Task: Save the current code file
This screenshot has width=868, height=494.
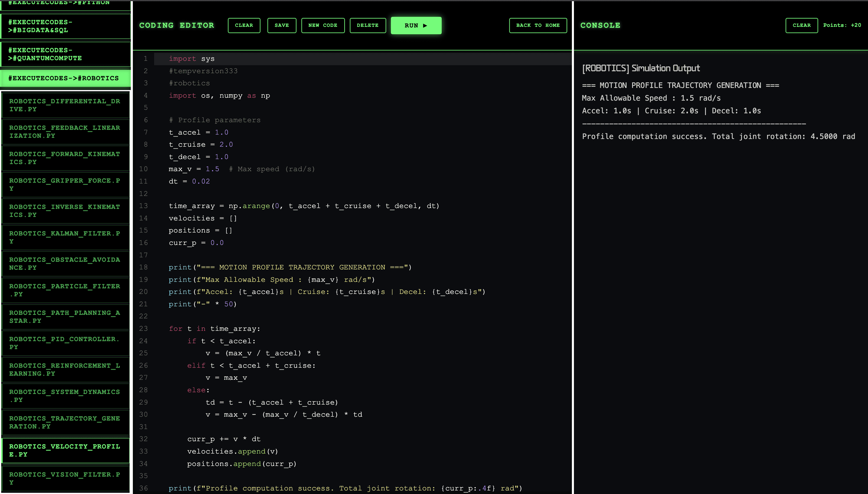Action: pyautogui.click(x=282, y=25)
